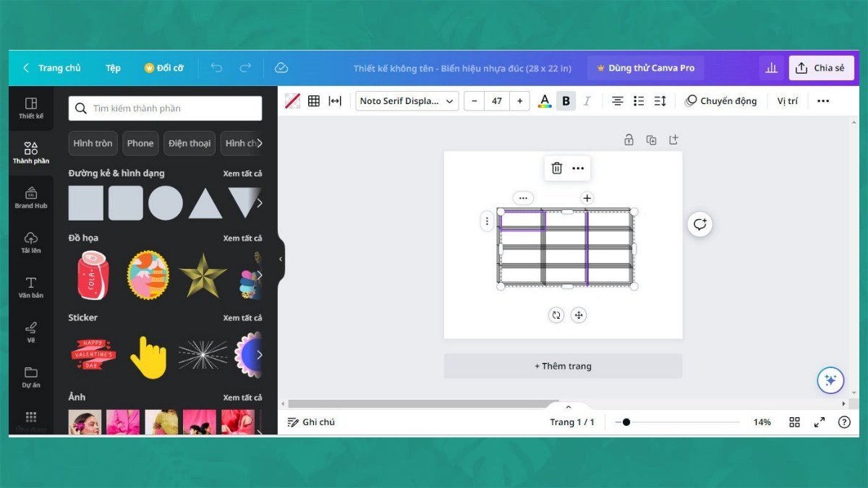Duplicate the page above the canvas

click(x=651, y=140)
